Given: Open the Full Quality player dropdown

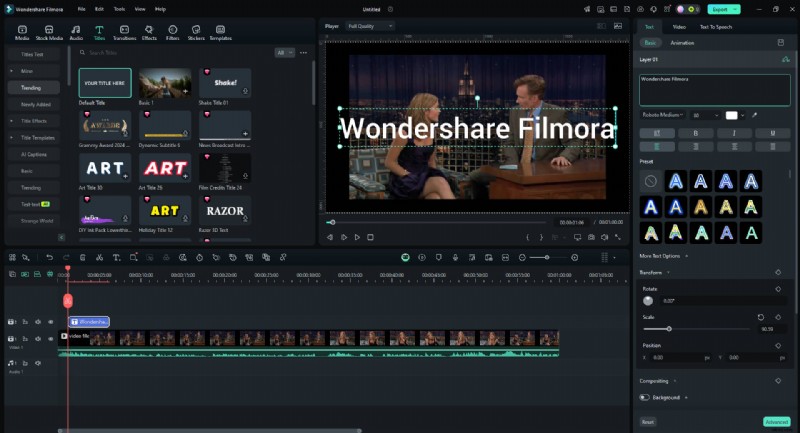Looking at the screenshot, I should pos(370,26).
